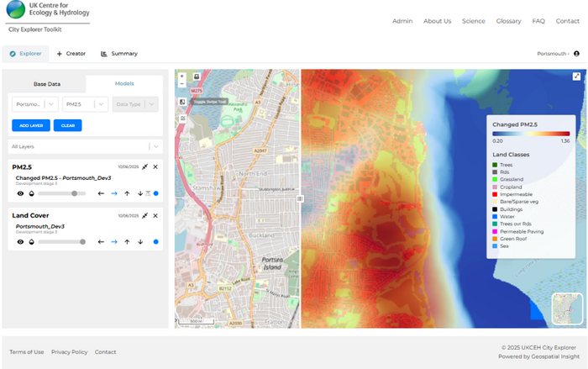Viewport: 588px width, 369px height.
Task: Open the Portsmouth city dropdown
Action: pyautogui.click(x=35, y=104)
